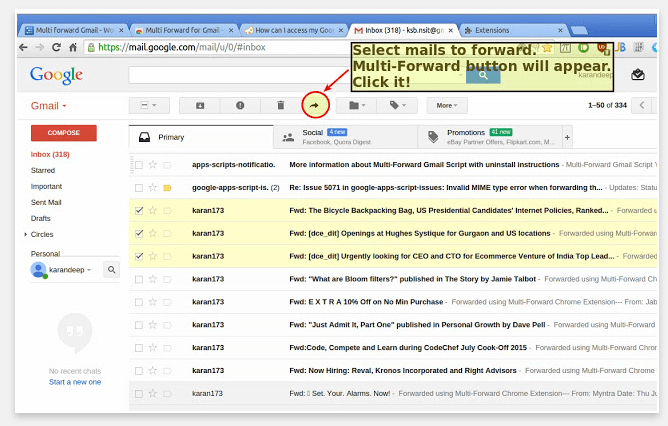Reload the page with refresh icon
This screenshot has height=426, width=668.
(56, 47)
